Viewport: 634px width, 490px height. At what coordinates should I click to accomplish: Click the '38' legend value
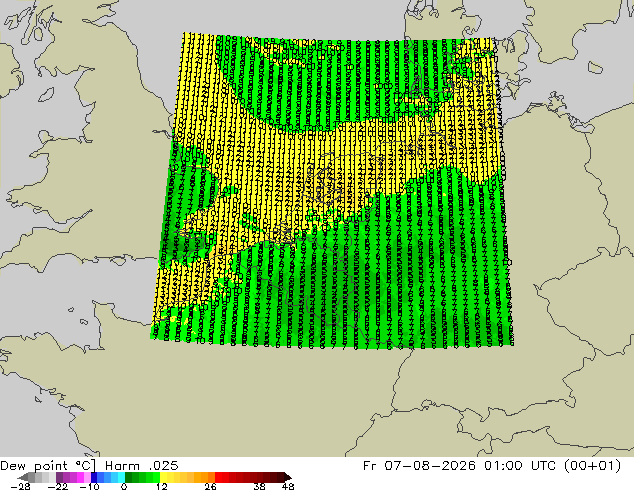260,486
